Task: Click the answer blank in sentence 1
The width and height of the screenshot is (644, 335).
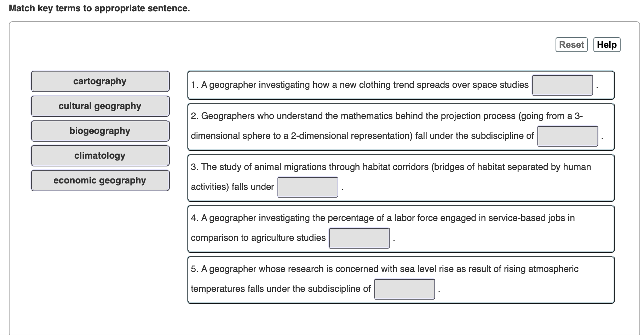Action: 562,85
